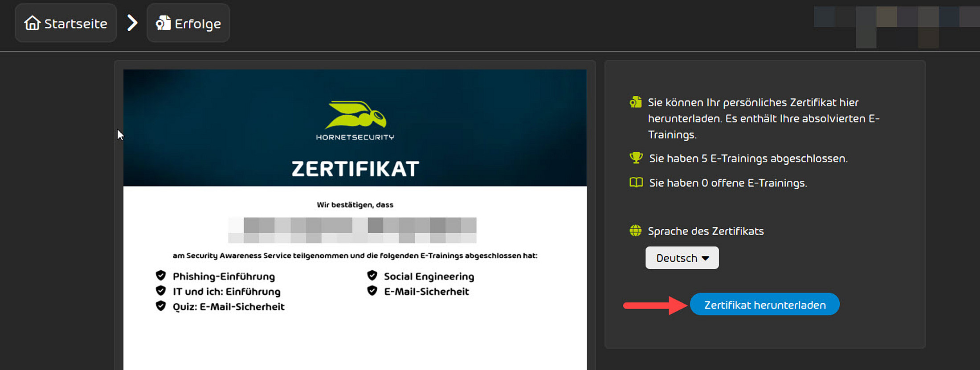Click the ZERTIFIKAT heading on the certificate

click(355, 169)
